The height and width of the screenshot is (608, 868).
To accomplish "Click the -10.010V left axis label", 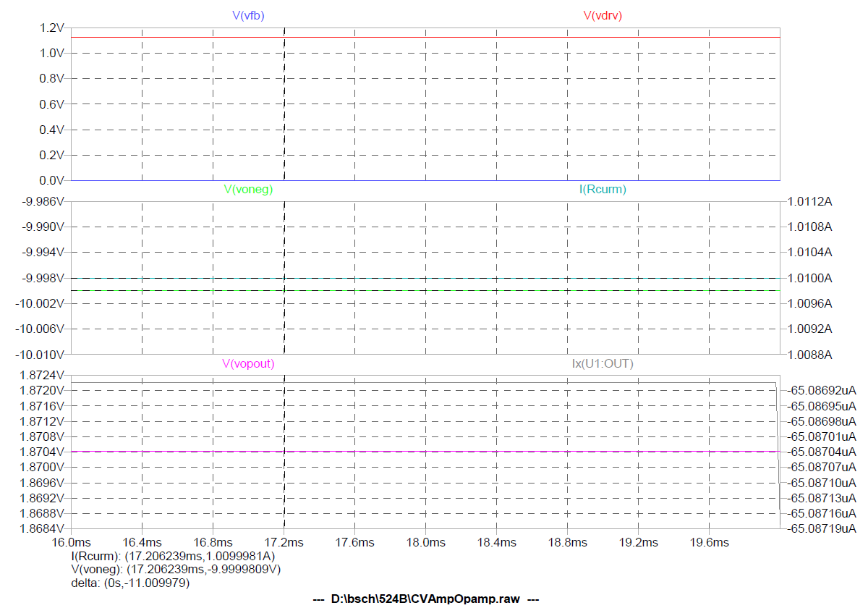I will click(x=41, y=355).
